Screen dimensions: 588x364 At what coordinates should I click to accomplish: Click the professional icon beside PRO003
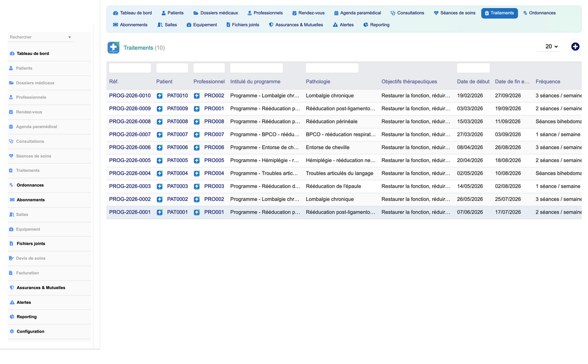[x=196, y=186]
